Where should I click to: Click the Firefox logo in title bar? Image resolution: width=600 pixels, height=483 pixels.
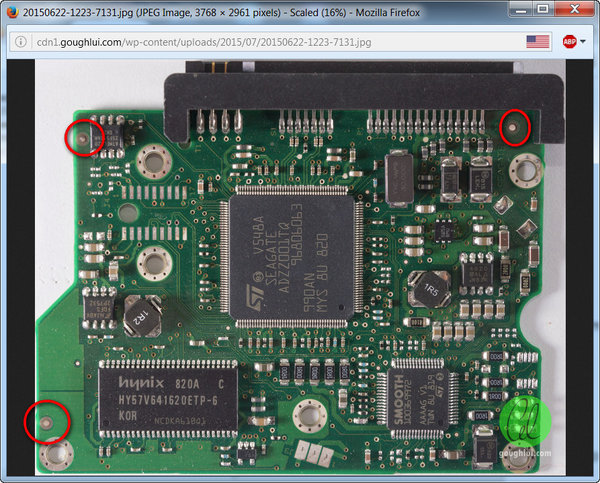(x=12, y=12)
